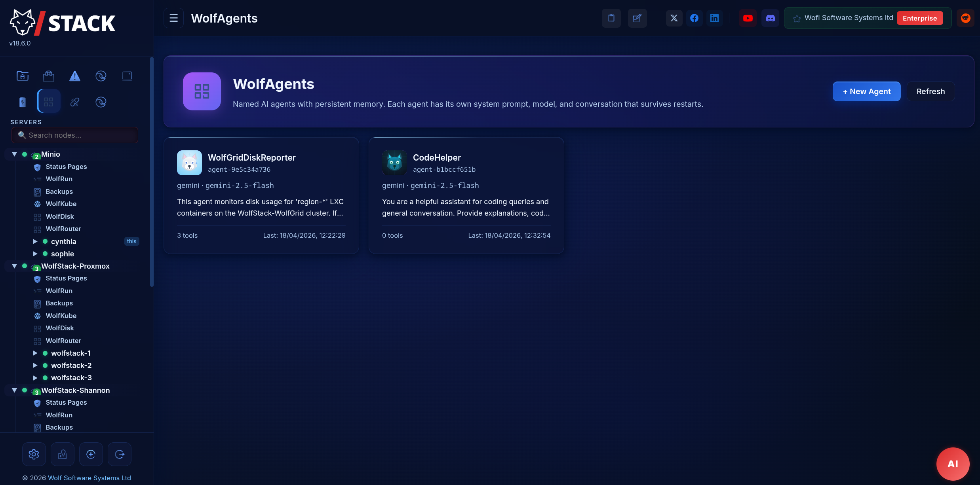Image resolution: width=980 pixels, height=485 pixels.
Task: Open WolfRouter under Minio
Action: point(63,229)
